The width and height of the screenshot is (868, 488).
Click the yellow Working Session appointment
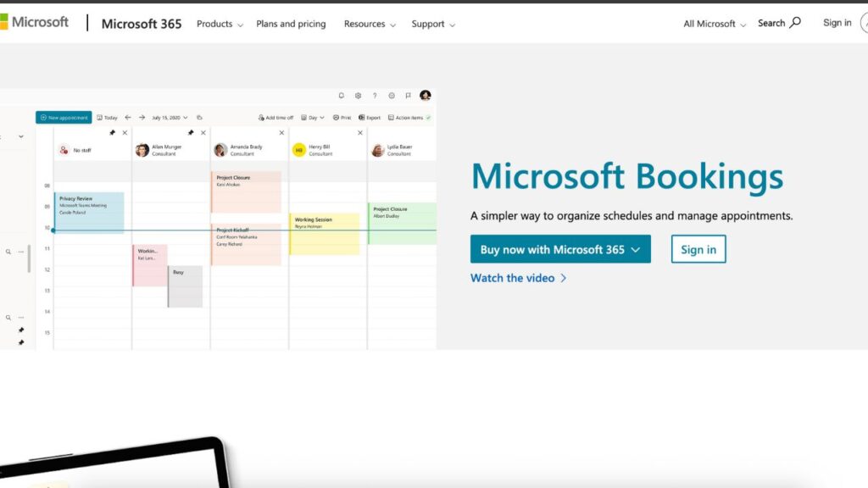[x=324, y=234]
